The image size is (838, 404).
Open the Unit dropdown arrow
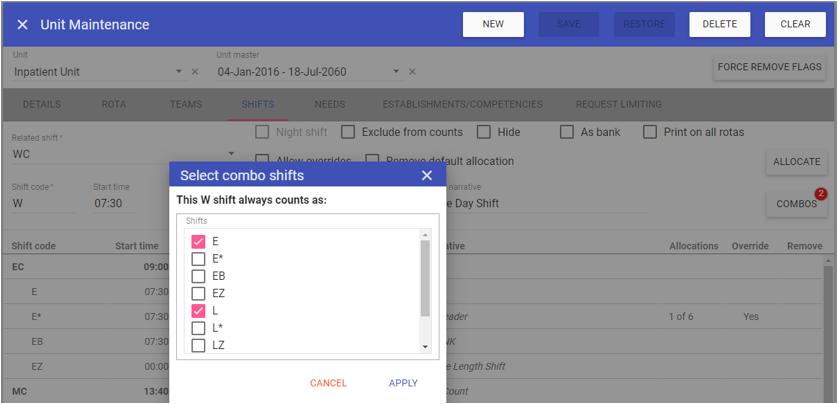tap(179, 72)
